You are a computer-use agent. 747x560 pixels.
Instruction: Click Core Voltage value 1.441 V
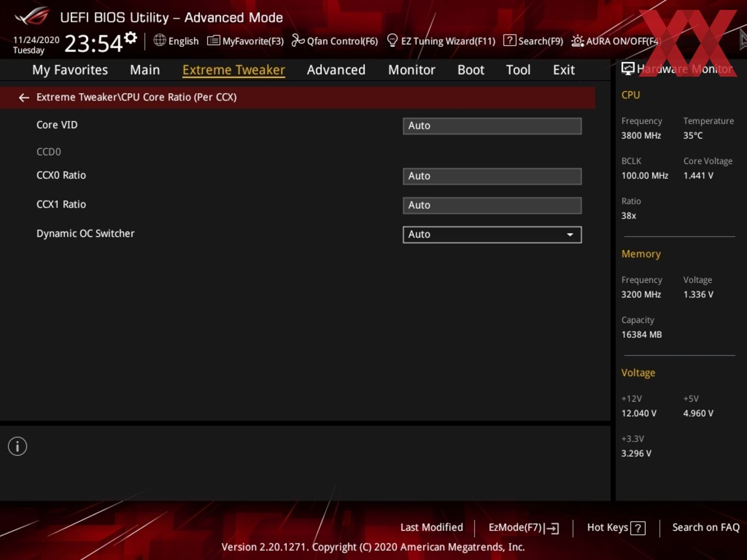(698, 176)
